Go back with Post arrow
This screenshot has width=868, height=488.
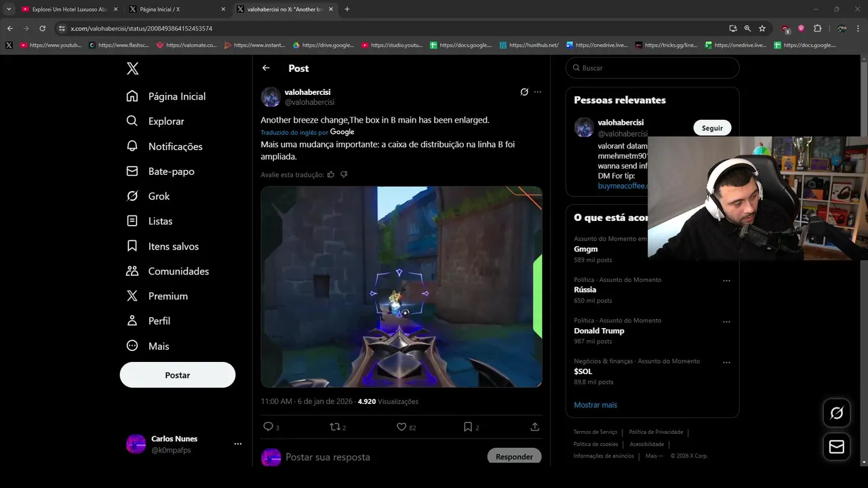pyautogui.click(x=266, y=68)
